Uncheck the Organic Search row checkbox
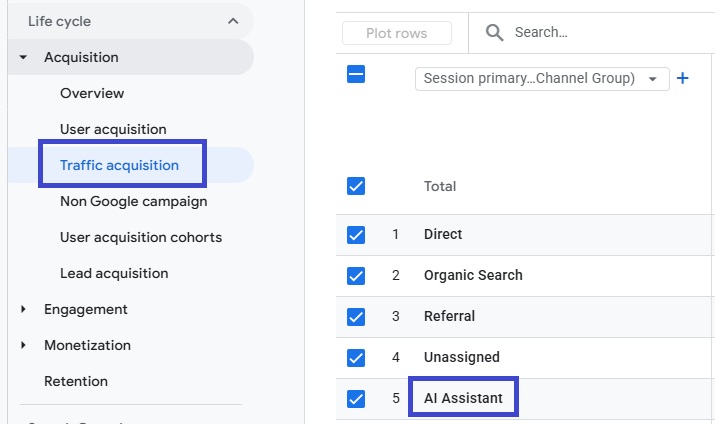This screenshot has height=424, width=715. pos(356,276)
